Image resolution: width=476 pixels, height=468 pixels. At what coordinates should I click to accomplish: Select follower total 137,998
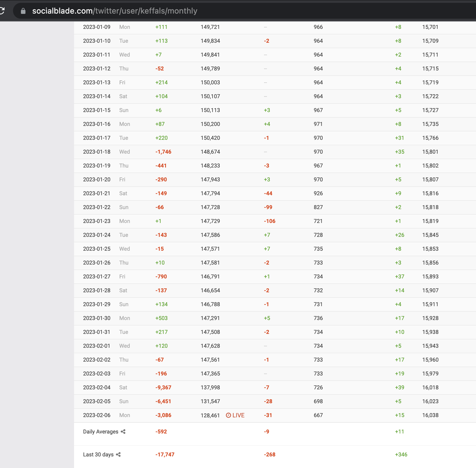210,387
